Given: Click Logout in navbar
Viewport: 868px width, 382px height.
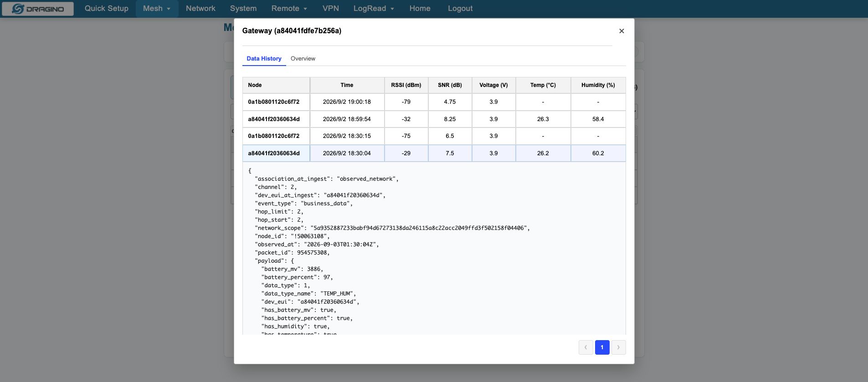Looking at the screenshot, I should pos(460,9).
